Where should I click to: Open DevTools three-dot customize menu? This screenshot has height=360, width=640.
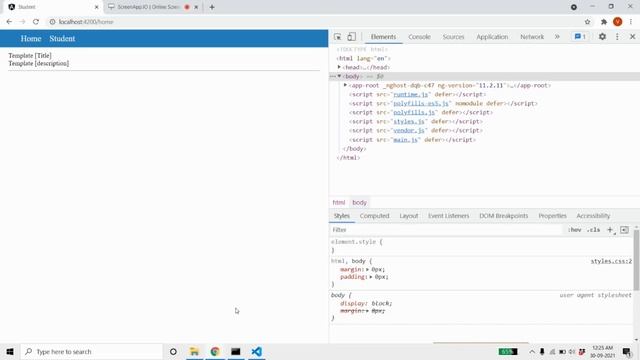pyautogui.click(x=617, y=37)
